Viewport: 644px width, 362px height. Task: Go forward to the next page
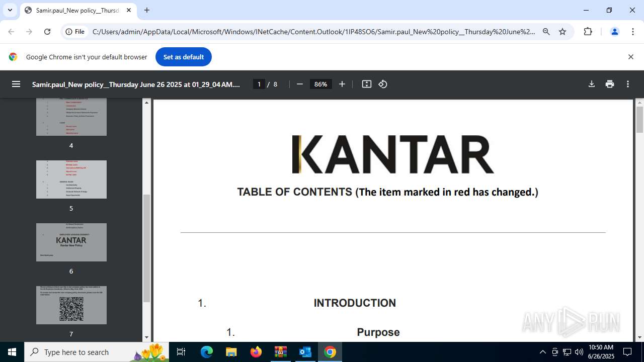click(x=29, y=32)
